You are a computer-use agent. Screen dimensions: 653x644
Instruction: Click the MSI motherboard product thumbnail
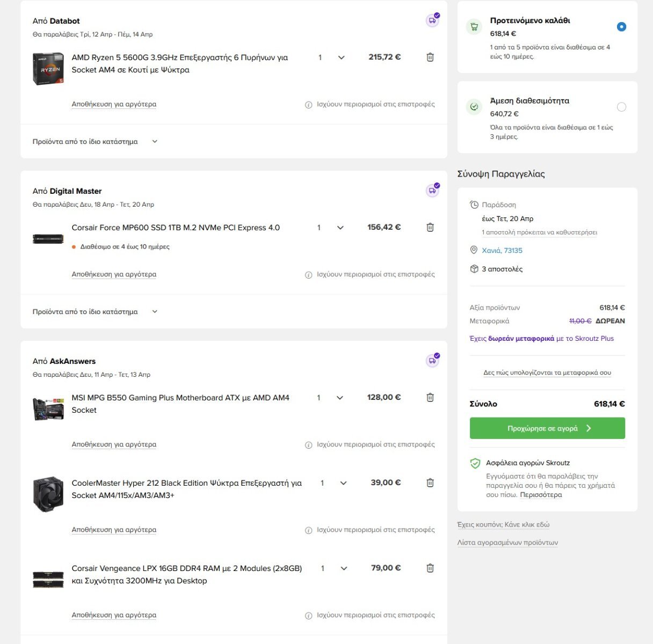[x=48, y=409]
